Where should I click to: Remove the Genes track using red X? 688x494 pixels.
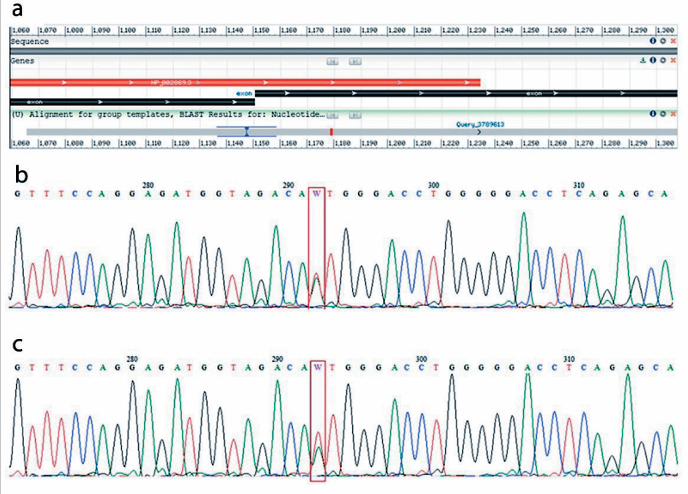[673, 61]
